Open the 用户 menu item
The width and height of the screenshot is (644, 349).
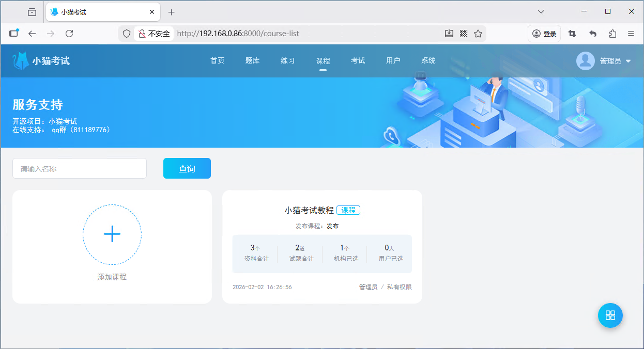click(393, 61)
